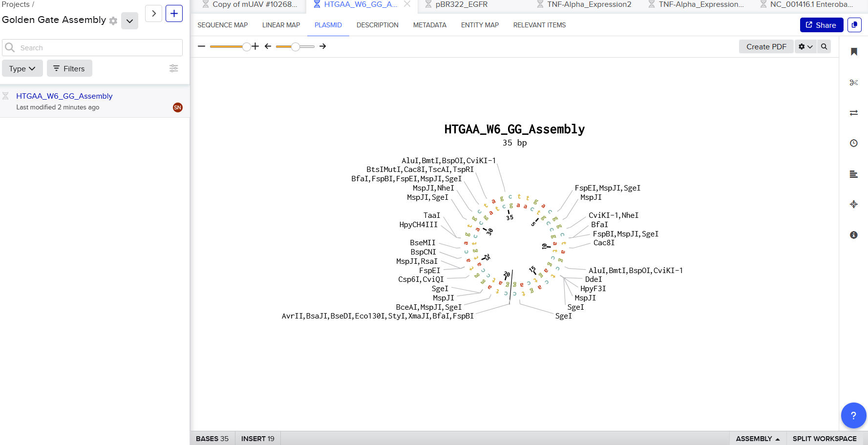Click the Create PDF button
Image resolution: width=868 pixels, height=445 pixels.
click(x=766, y=46)
